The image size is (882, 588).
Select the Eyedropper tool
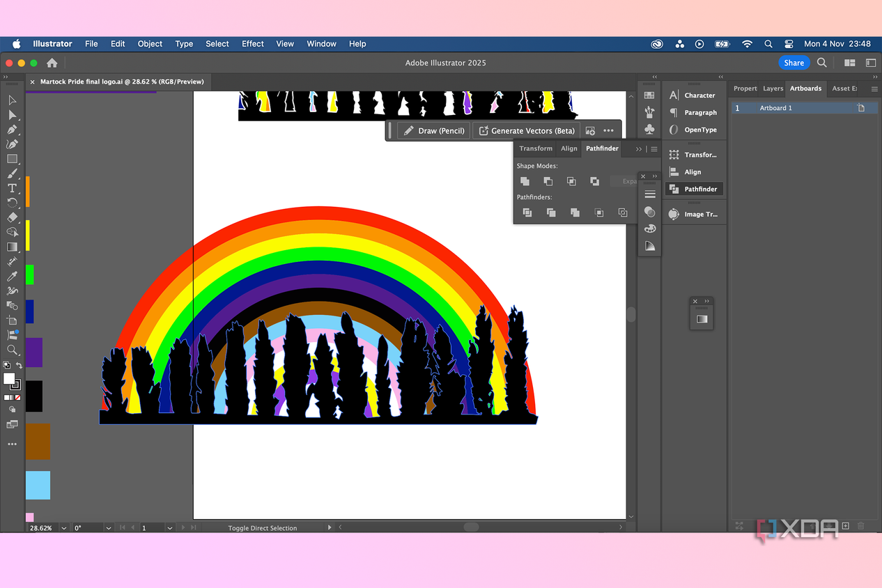click(x=13, y=276)
